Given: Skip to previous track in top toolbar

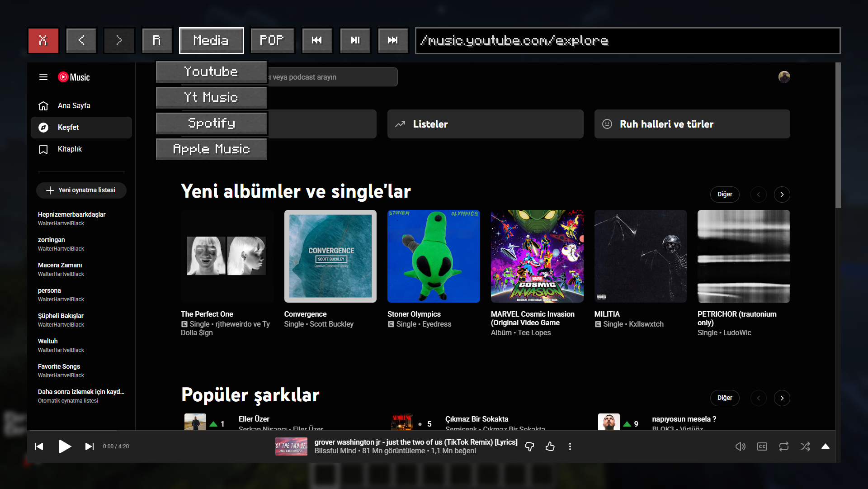Looking at the screenshot, I should tap(317, 41).
